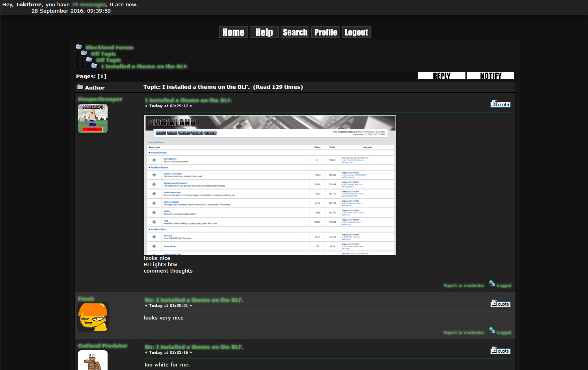Open Outland Predator's reply title link
The width and height of the screenshot is (588, 370).
coord(194,347)
